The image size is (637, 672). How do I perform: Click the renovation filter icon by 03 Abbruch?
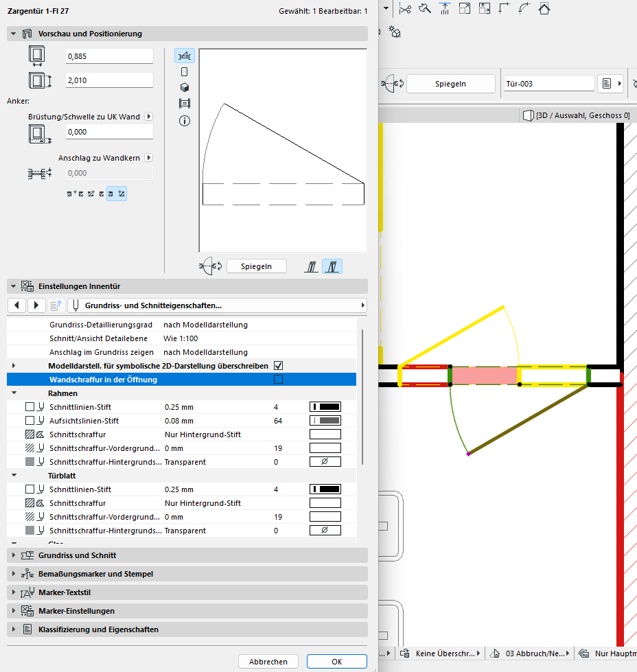[495, 653]
